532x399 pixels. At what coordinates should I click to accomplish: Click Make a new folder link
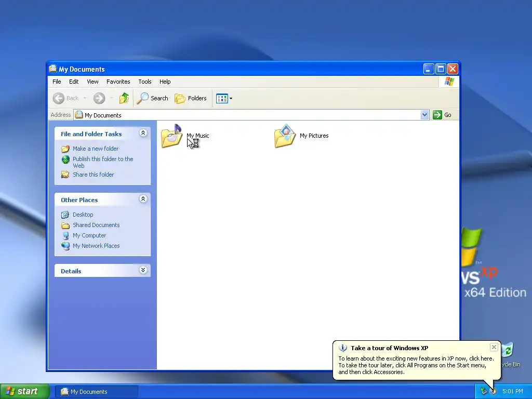[96, 149]
